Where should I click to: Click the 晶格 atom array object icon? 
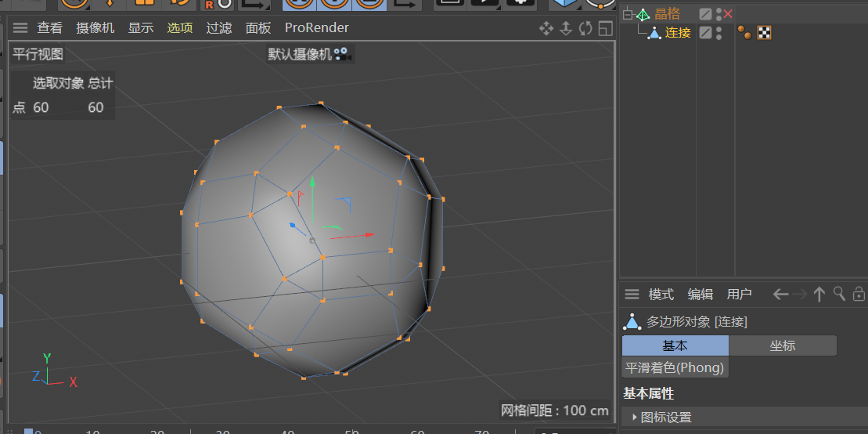point(643,15)
